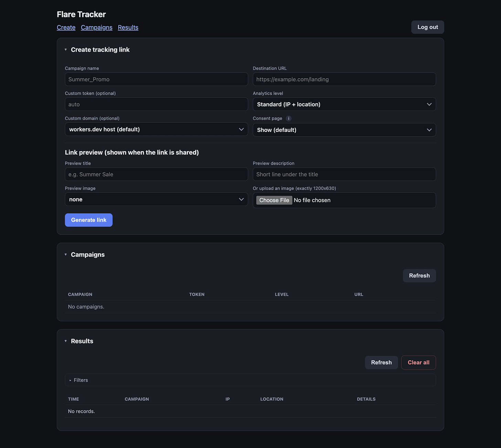
Task: Click the CAMPAIGN header in Campaigns table
Action: 80,294
